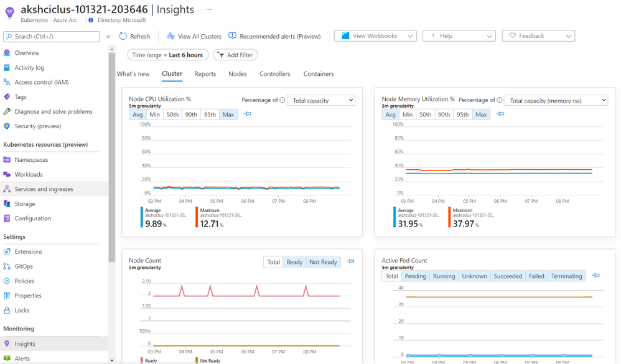This screenshot has width=621, height=364.
Task: Select the Cluster tab
Action: tap(172, 73)
